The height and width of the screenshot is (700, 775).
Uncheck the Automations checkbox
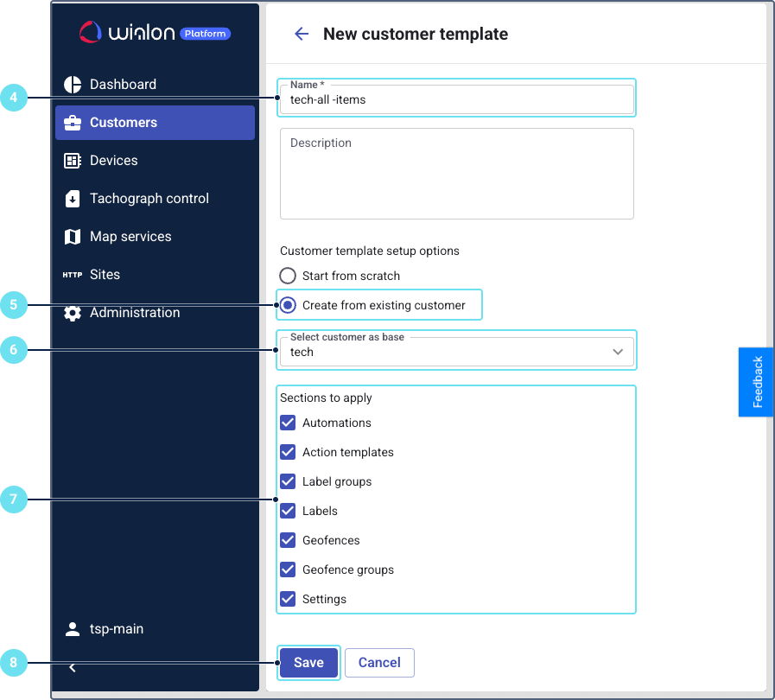288,423
